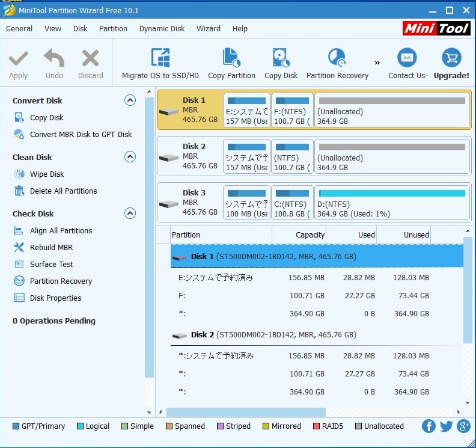Sort by the Used column header
This screenshot has width=476, height=448.
[x=351, y=235]
